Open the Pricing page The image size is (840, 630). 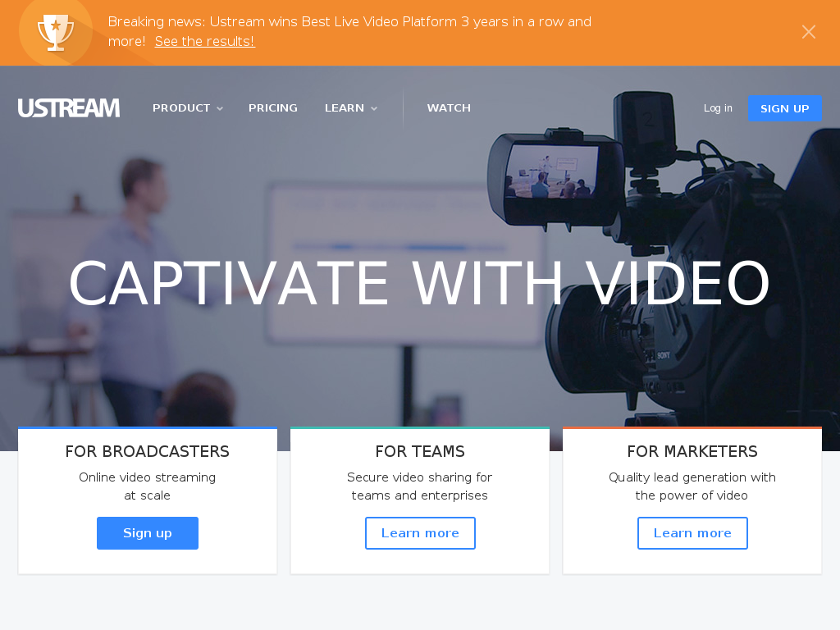[272, 107]
